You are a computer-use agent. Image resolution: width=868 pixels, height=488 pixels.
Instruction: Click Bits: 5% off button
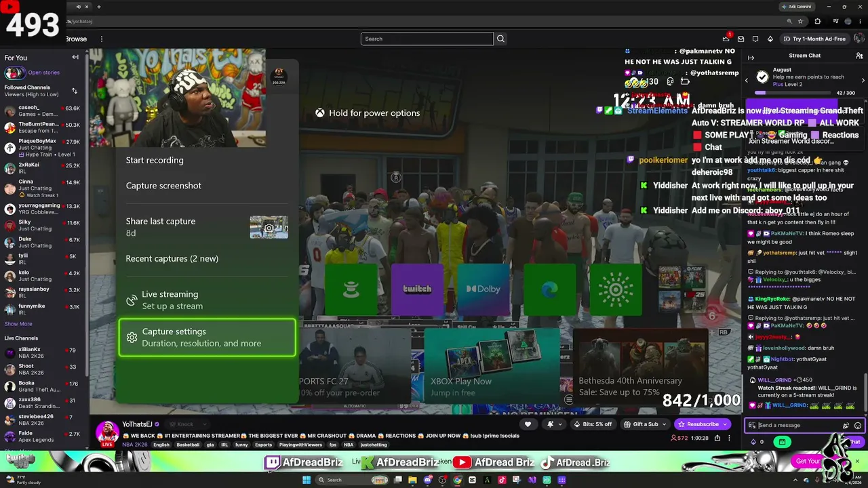(592, 424)
